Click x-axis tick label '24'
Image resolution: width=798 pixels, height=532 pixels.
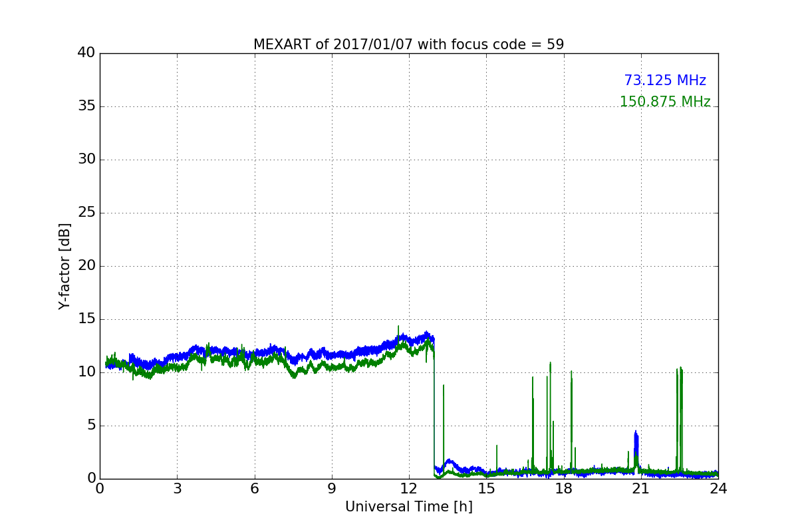coord(718,489)
